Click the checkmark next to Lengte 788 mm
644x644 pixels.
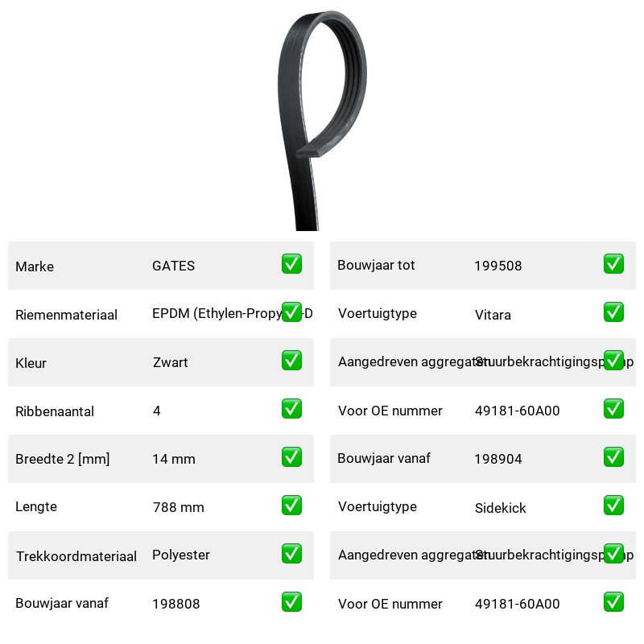click(291, 506)
